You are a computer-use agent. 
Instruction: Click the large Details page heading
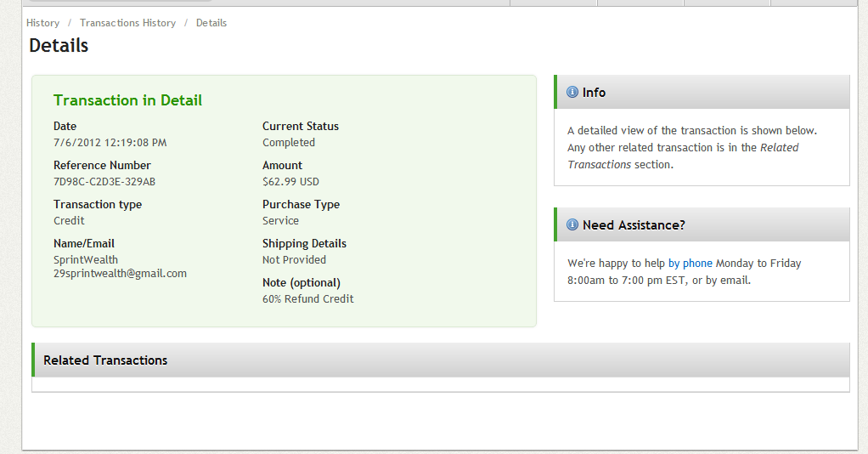point(59,46)
